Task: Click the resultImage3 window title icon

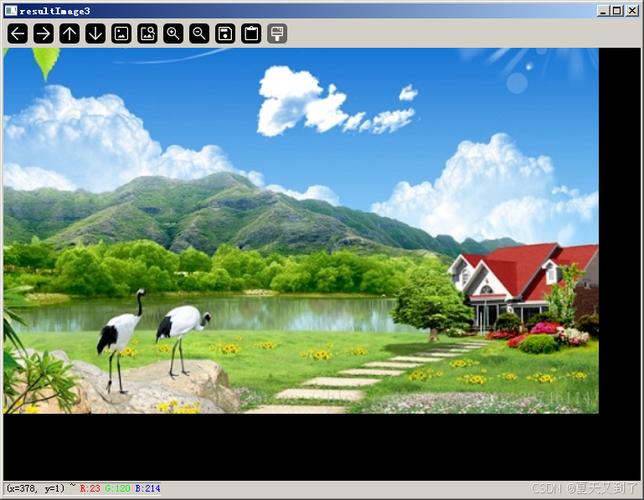Action: pyautogui.click(x=11, y=11)
